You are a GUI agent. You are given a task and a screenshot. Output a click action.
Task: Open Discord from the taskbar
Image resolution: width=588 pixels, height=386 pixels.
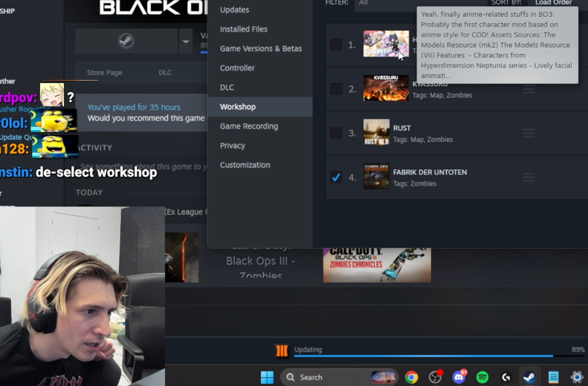click(459, 377)
